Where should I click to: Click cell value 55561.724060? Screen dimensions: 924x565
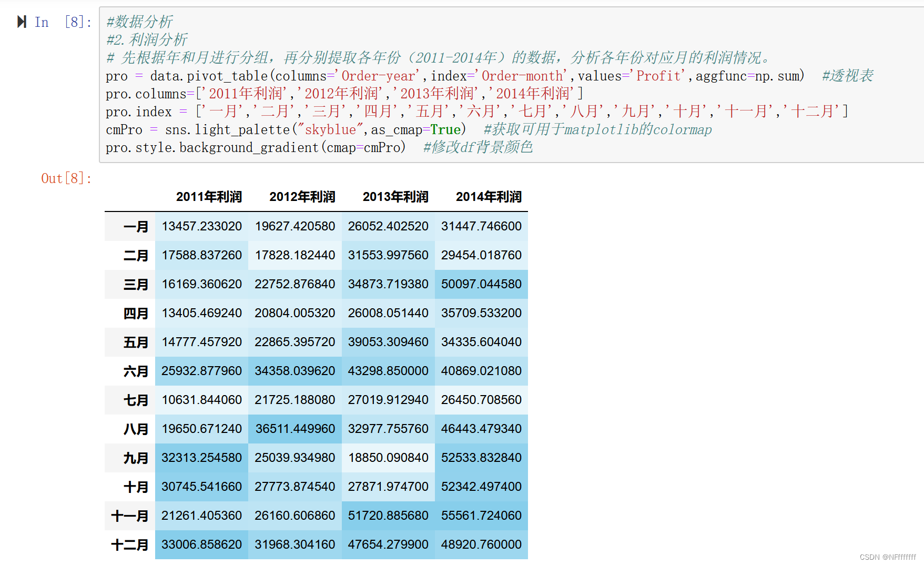coord(481,516)
